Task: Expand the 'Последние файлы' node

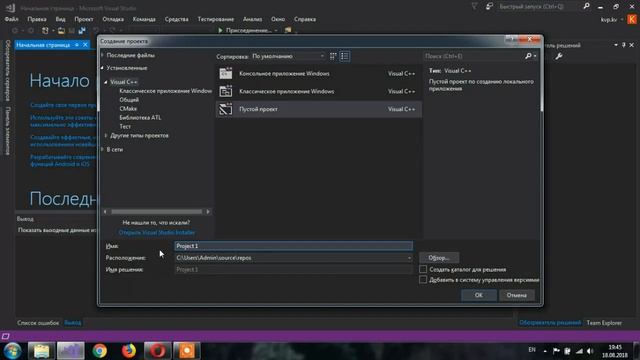Action: coord(103,55)
